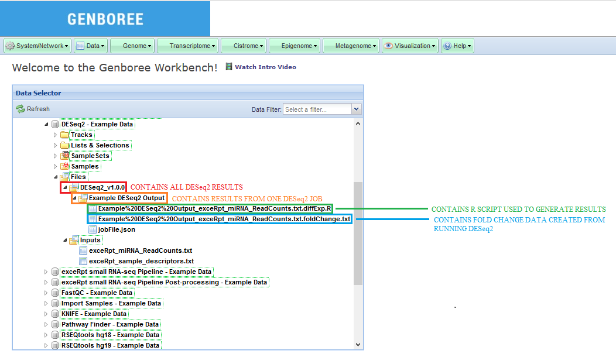Expand the Lists & Selections folder
Viewport: 616px width, 364px height.
coord(56,146)
